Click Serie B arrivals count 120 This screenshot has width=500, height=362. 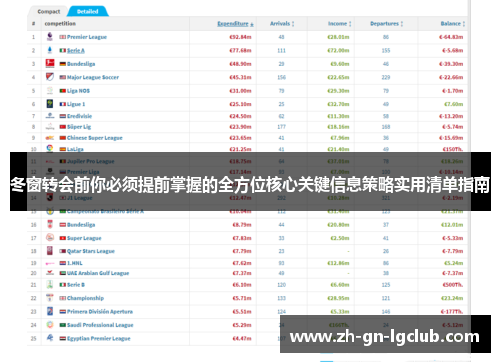tap(281, 285)
